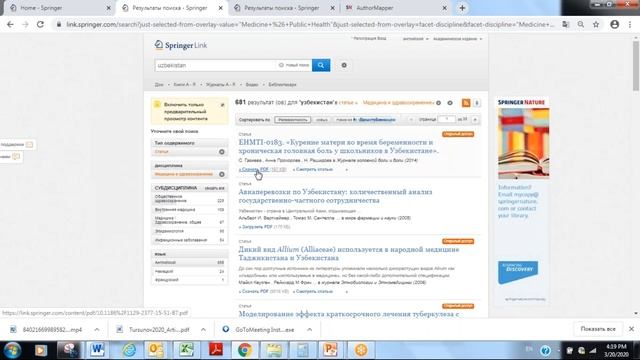Open registration/login link in header
The width and height of the screenshot is (640, 360).
pos(370,38)
